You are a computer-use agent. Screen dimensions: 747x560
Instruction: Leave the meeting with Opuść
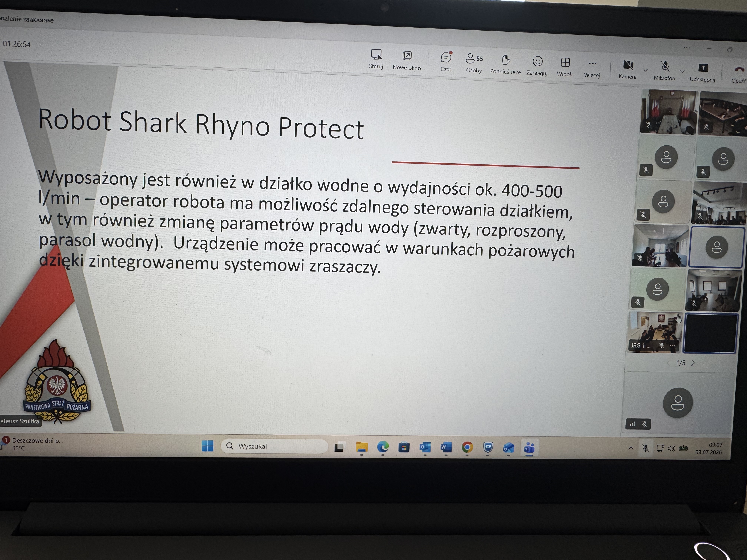pyautogui.click(x=738, y=75)
